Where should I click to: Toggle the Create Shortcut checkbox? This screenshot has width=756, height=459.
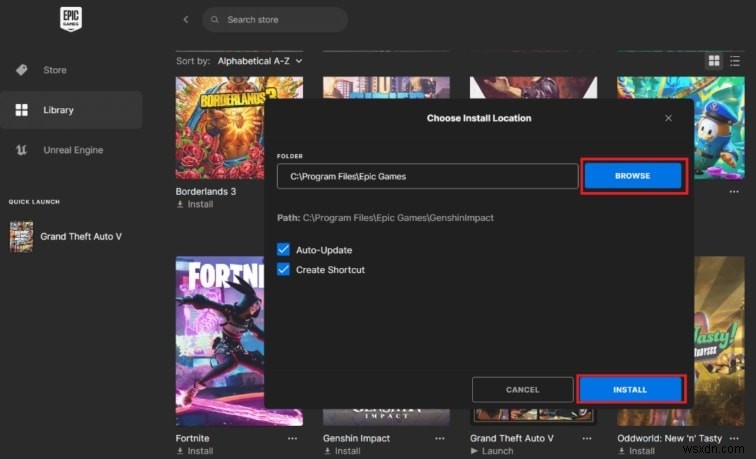(x=284, y=270)
